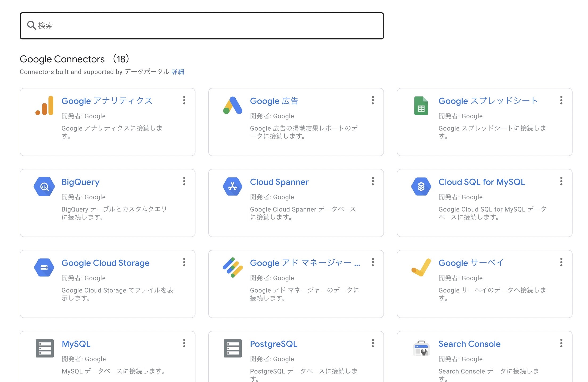The width and height of the screenshot is (588, 382).
Task: Select the Google アナリティクス connector title
Action: tap(107, 101)
